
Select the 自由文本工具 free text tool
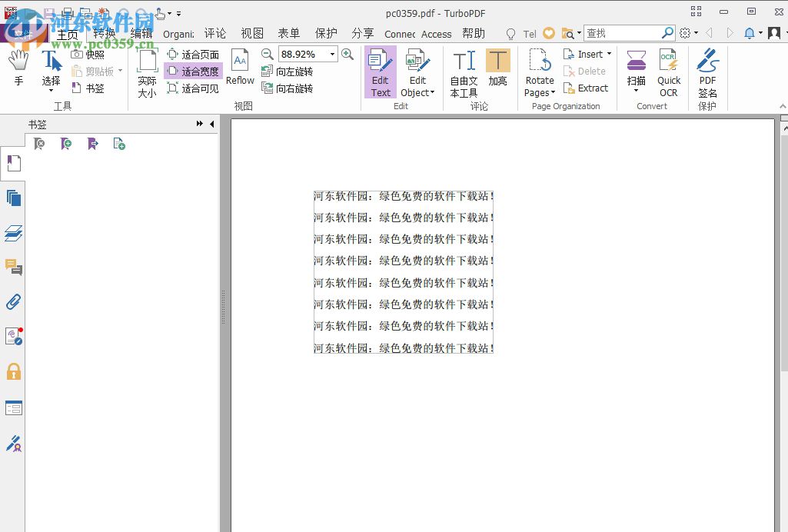coord(463,73)
